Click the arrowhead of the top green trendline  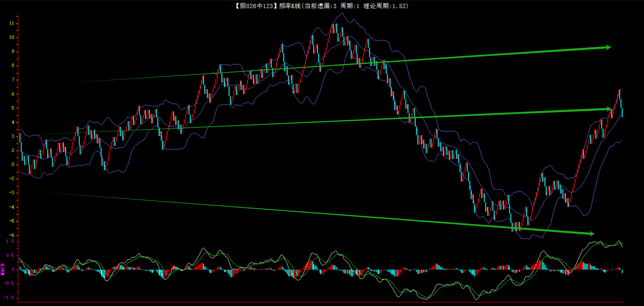point(608,47)
